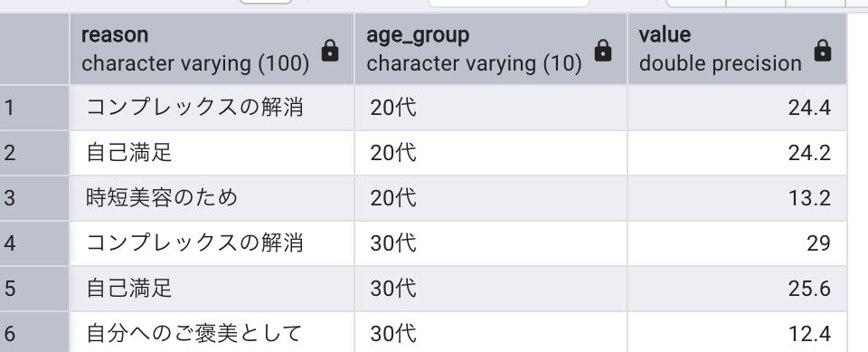Select the age_group column header
Image resolution: width=868 pixels, height=352 pixels.
coord(491,49)
